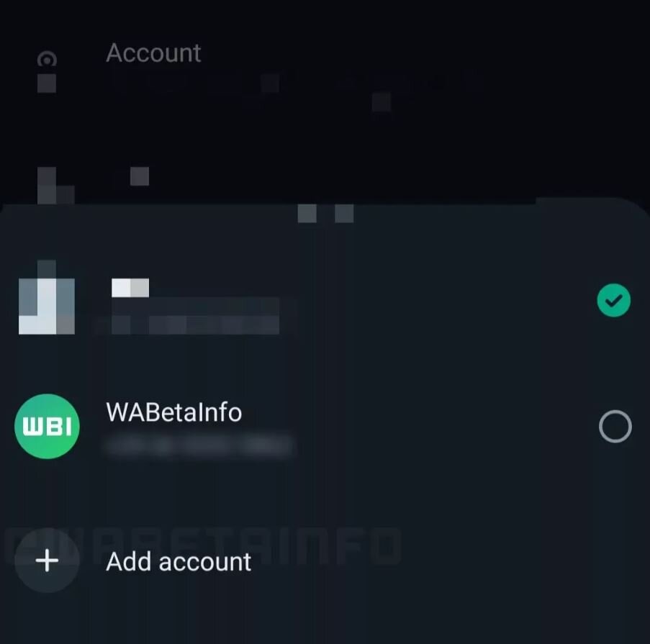Tap empty row space right of WABetaInfo name

tap(419, 427)
